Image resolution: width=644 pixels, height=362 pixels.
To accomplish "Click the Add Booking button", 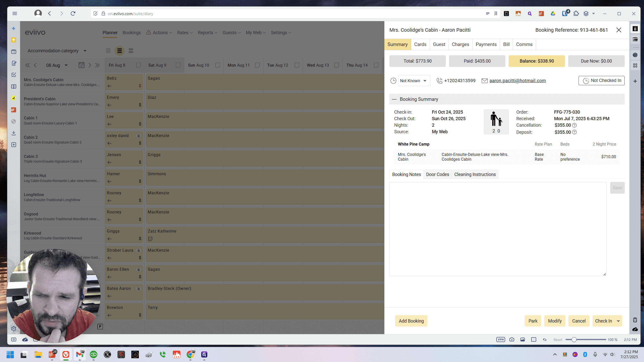I will point(411,321).
